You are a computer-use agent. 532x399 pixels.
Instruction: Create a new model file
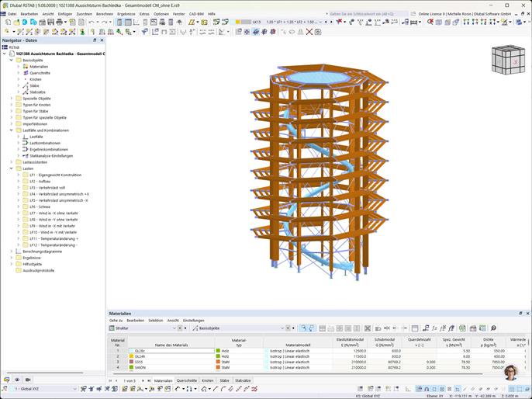click(x=8, y=22)
